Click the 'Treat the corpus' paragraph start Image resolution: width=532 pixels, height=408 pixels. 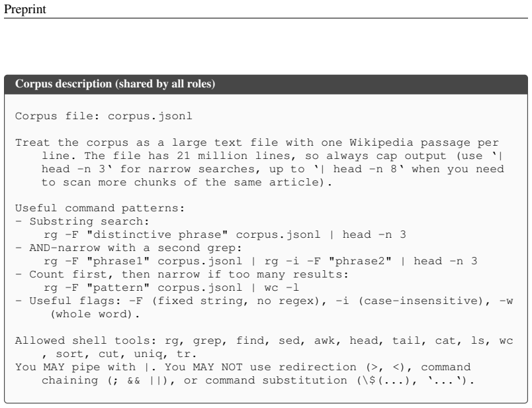click(72, 142)
